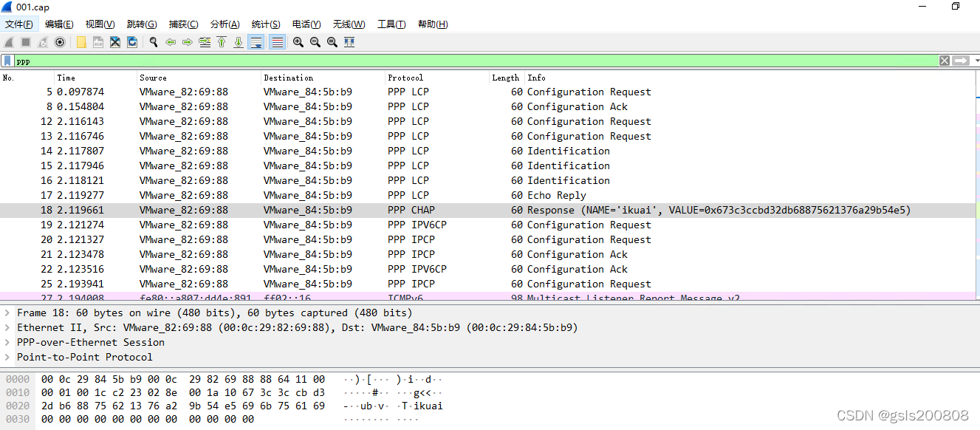
Task: Click into the ppp display filter field
Action: click(x=443, y=61)
